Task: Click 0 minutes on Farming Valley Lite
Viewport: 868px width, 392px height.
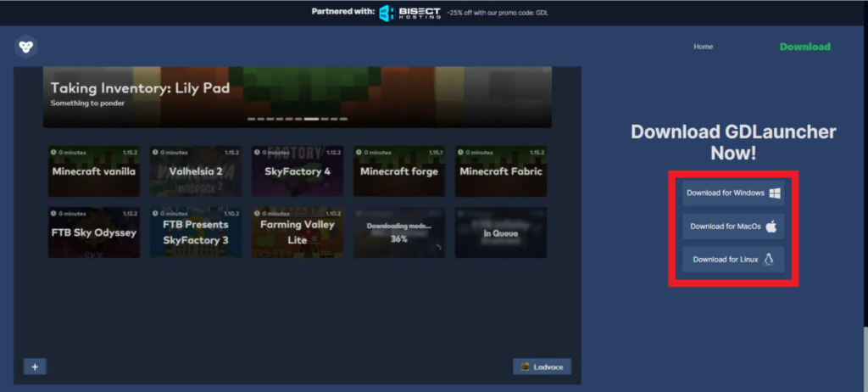Action: [275, 214]
